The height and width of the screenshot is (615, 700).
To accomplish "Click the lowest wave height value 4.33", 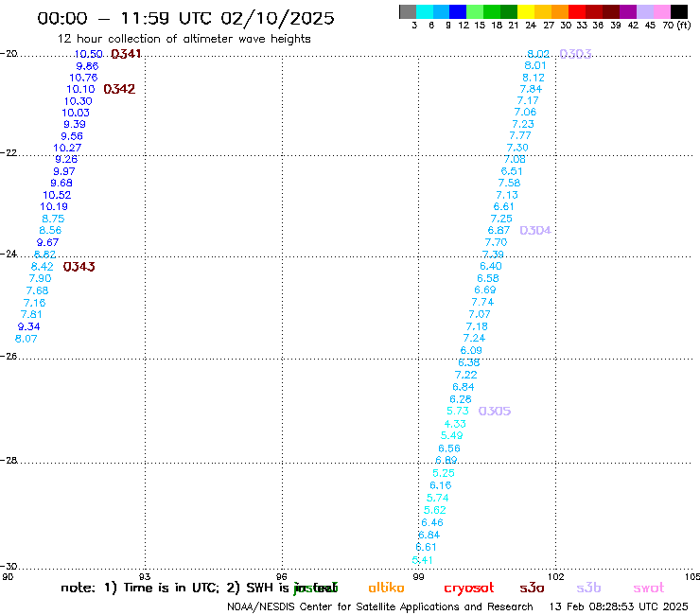I will coord(455,424).
